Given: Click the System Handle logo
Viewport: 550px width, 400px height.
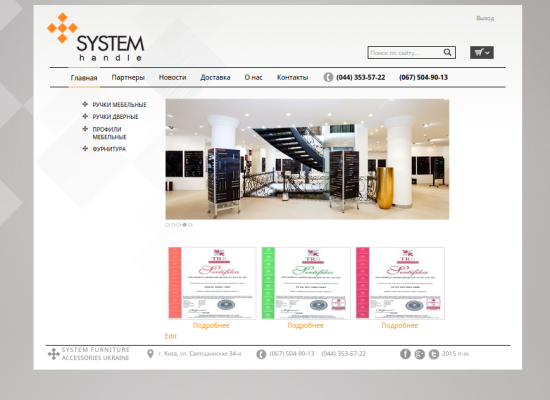Looking at the screenshot, I should (x=95, y=37).
